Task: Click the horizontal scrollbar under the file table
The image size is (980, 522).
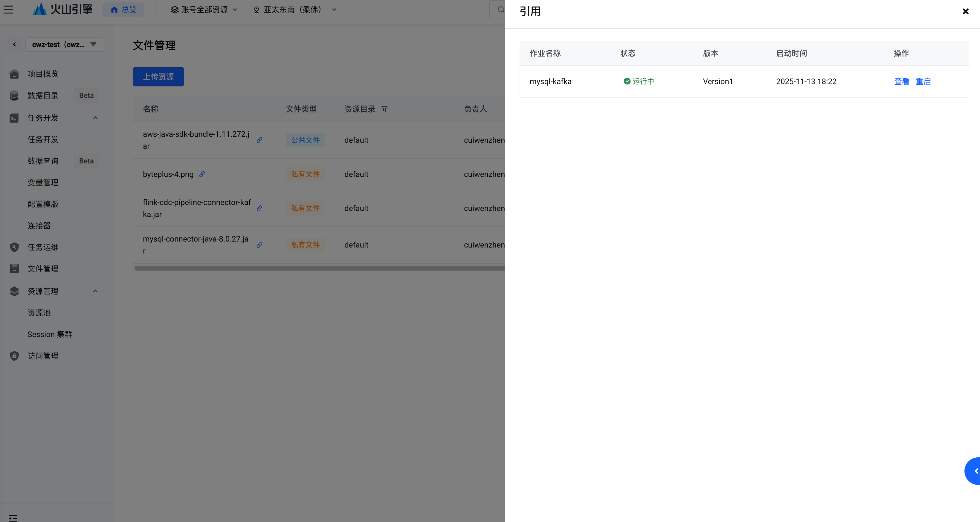Action: [320, 268]
